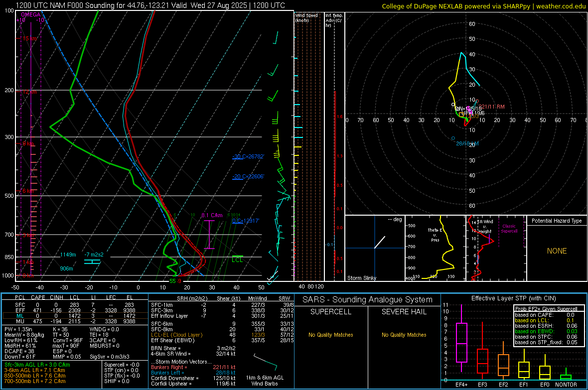The height and width of the screenshot is (390, 588).
Task: Click the Potential Hazard Type header
Action: [557, 221]
